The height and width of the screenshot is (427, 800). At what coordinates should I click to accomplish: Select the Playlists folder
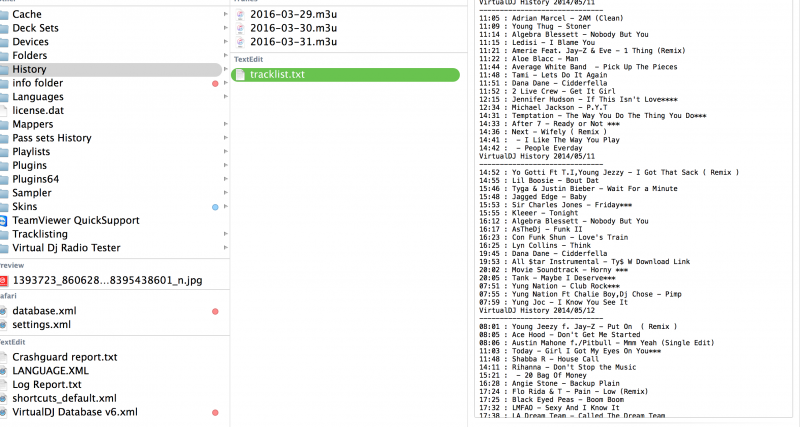[x=31, y=152]
